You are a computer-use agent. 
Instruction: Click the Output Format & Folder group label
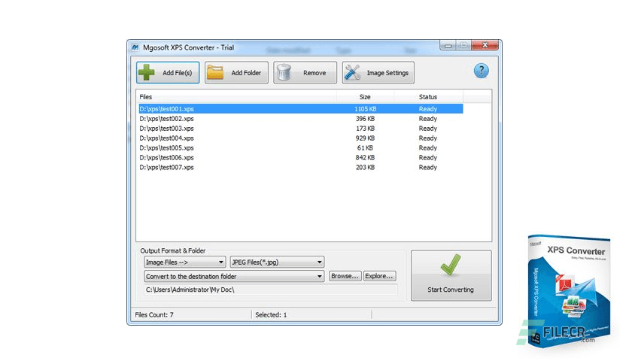click(173, 250)
